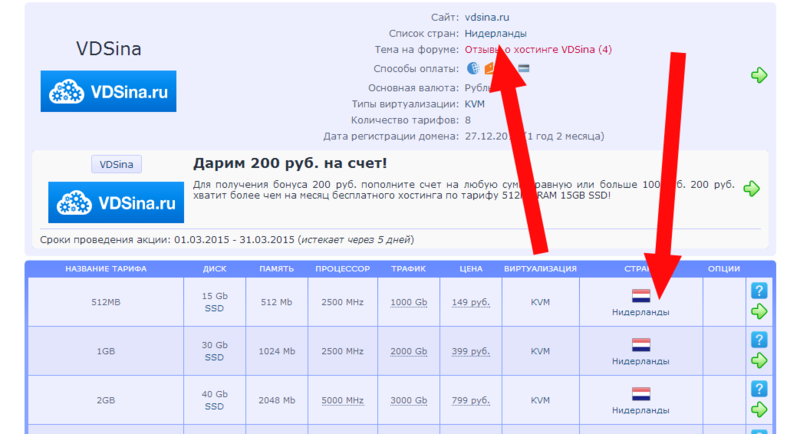Viewport: 800px width, 434px height.
Task: Click VDSina.ru logo in the promo block
Action: tap(116, 202)
